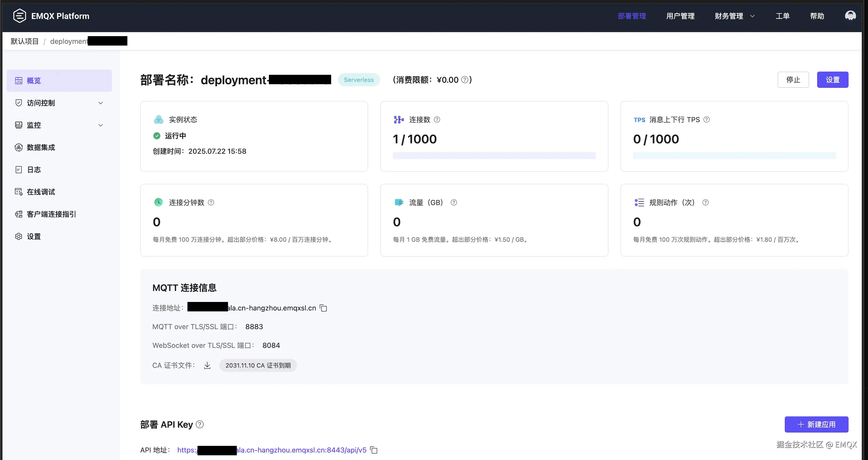Click the 新建应用 button
The image size is (868, 460).
[816, 424]
